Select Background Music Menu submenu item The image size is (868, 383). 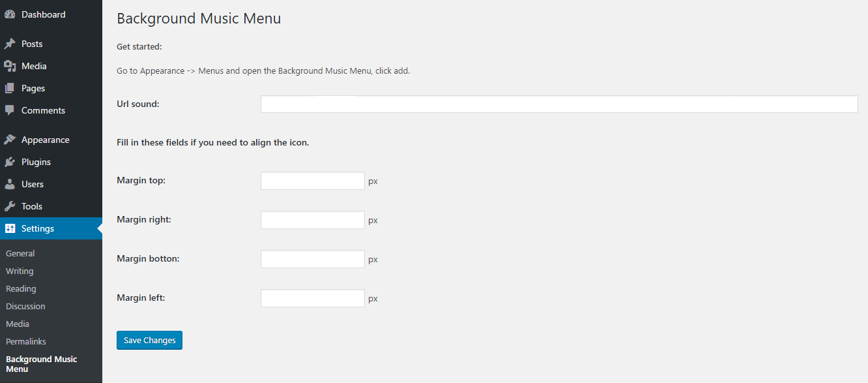click(x=41, y=364)
